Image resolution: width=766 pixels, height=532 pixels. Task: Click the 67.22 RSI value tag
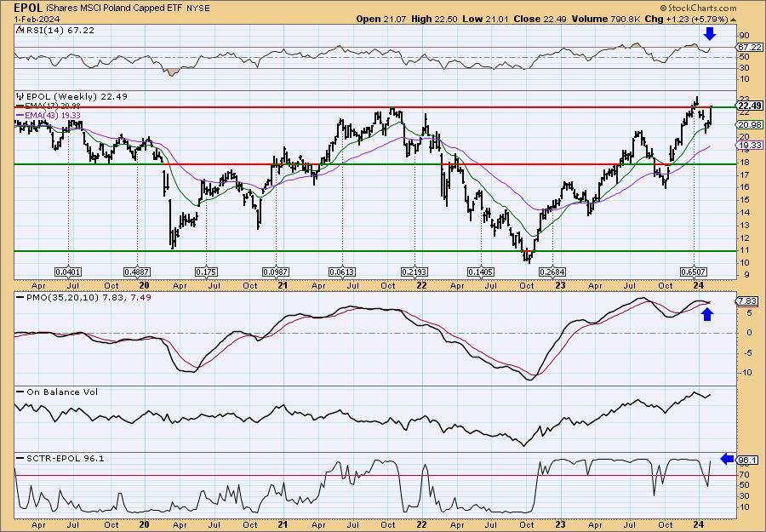749,48
